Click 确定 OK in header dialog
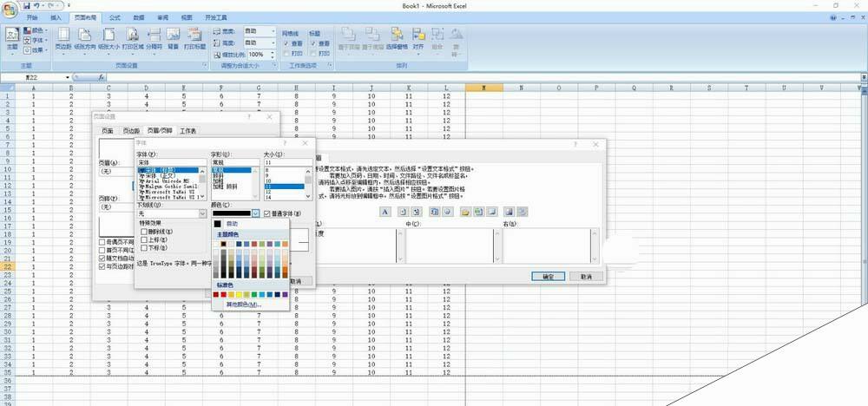This screenshot has width=868, height=406. (x=548, y=276)
